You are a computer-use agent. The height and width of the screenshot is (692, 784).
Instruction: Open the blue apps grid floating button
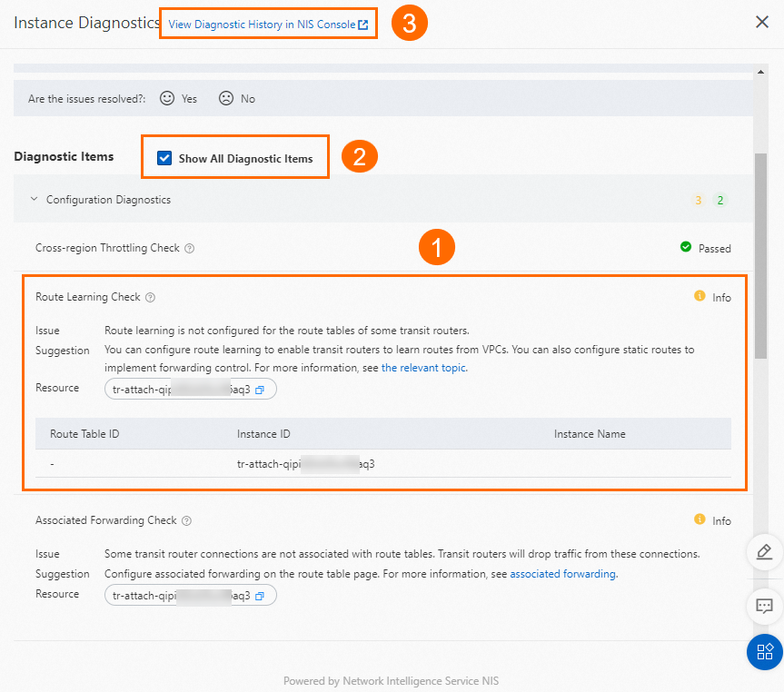765,651
